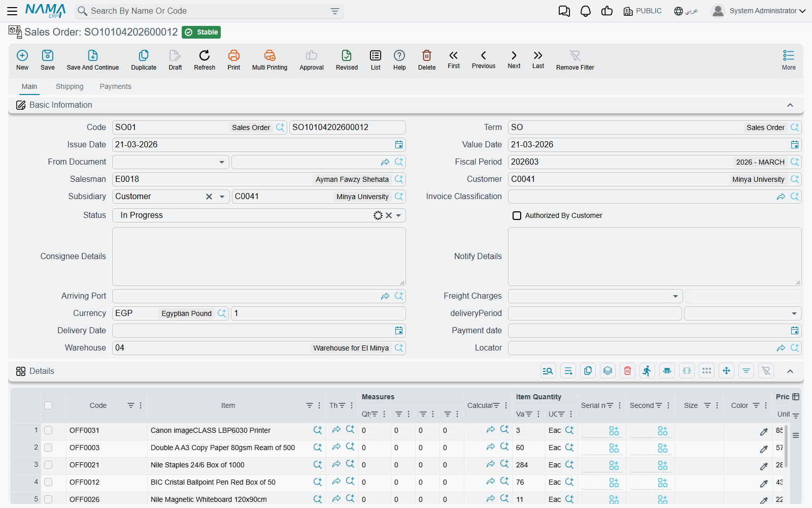Check row OFF0021 checkbox
The image size is (812, 508).
(x=48, y=465)
